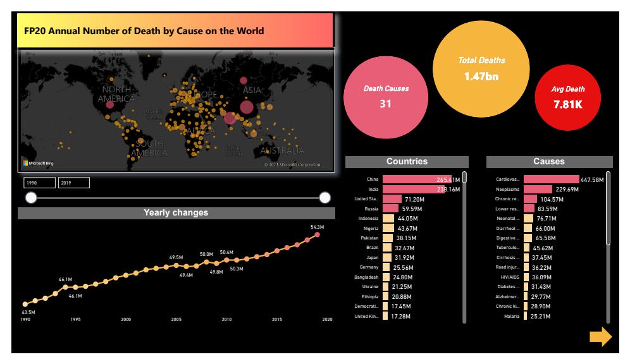Click the 2019 end year input box

point(73,183)
